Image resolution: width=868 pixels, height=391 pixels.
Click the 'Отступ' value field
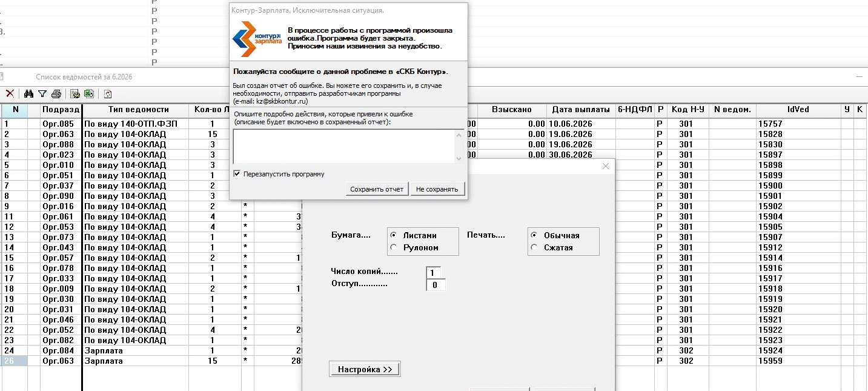tap(436, 284)
